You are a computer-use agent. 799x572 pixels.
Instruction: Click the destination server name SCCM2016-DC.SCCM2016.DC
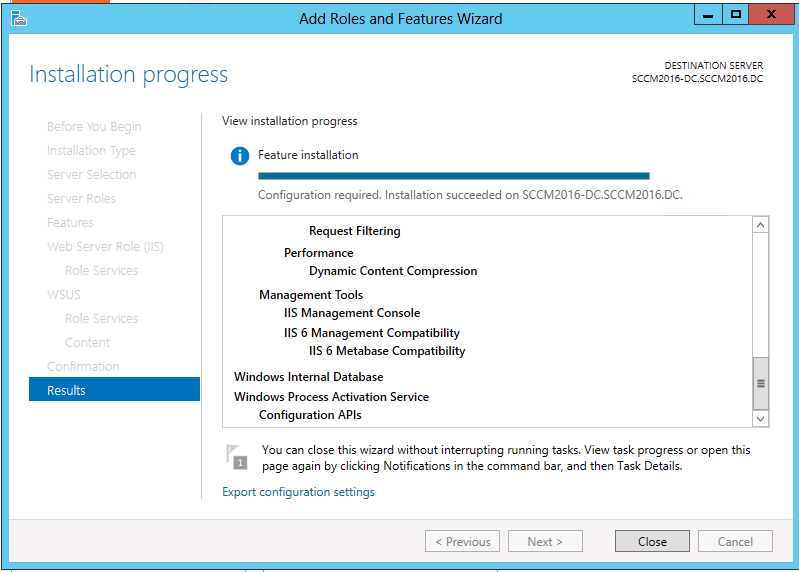point(697,78)
